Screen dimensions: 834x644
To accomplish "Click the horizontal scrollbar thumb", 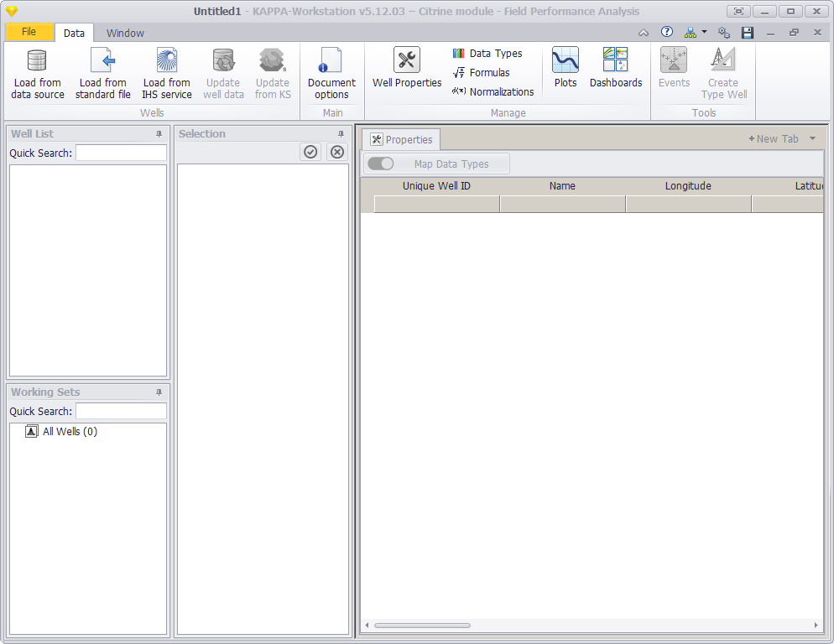I will point(422,626).
